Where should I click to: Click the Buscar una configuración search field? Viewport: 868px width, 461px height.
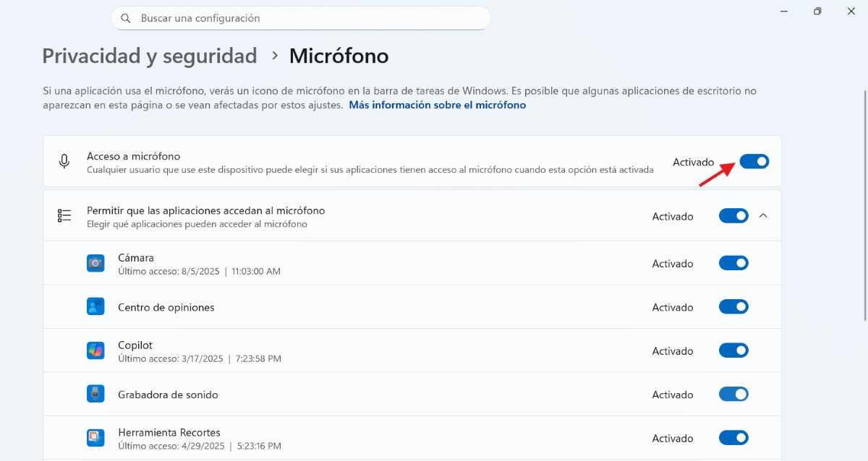[301, 17]
